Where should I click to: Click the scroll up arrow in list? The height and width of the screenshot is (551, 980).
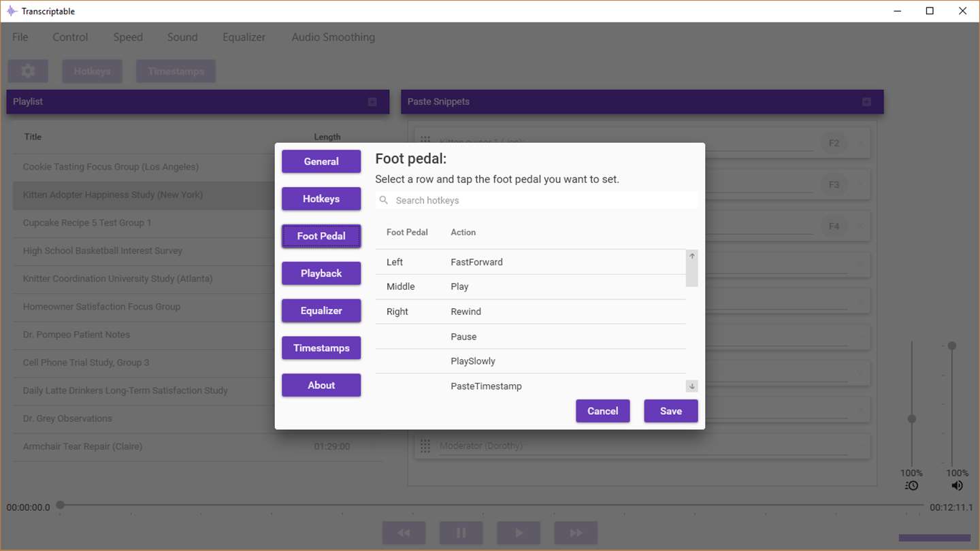(691, 256)
